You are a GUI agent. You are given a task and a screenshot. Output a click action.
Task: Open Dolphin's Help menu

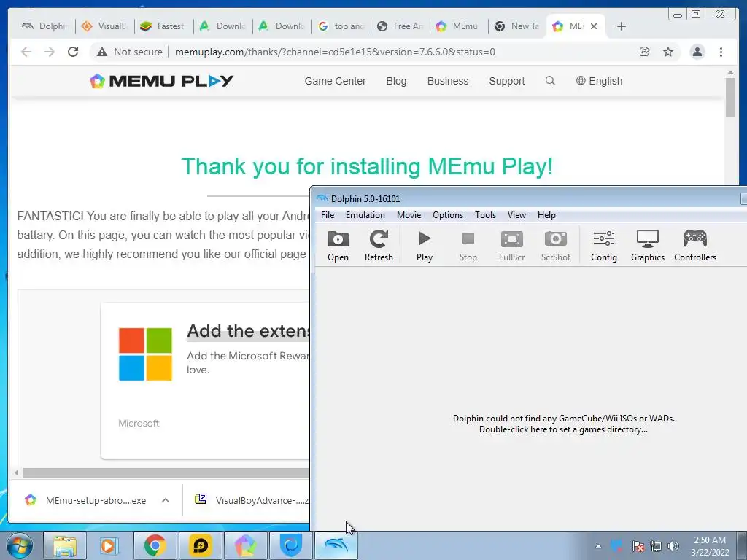pyautogui.click(x=546, y=215)
